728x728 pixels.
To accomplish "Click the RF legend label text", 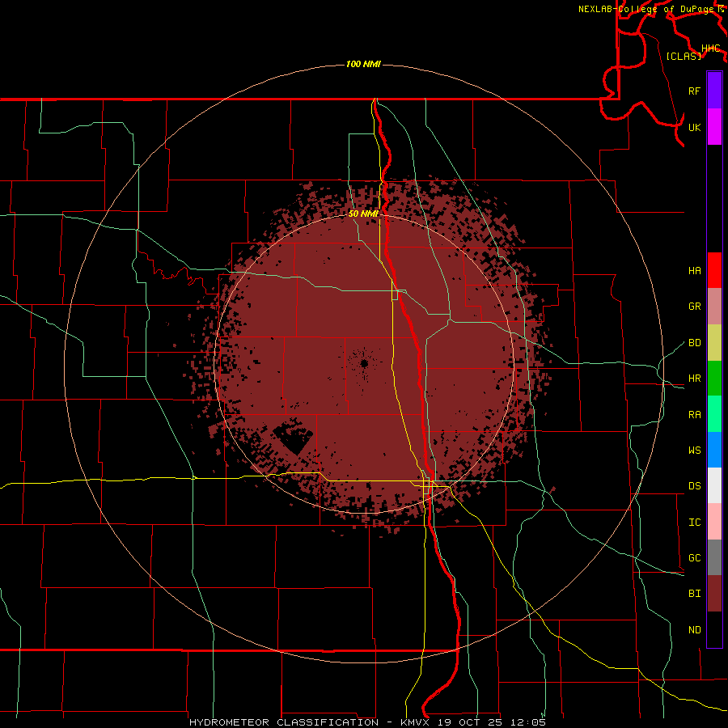I will click(694, 91).
